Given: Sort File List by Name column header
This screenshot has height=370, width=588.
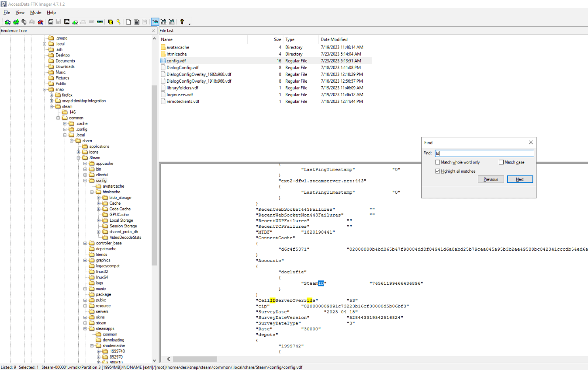Looking at the screenshot, I should click(203, 39).
